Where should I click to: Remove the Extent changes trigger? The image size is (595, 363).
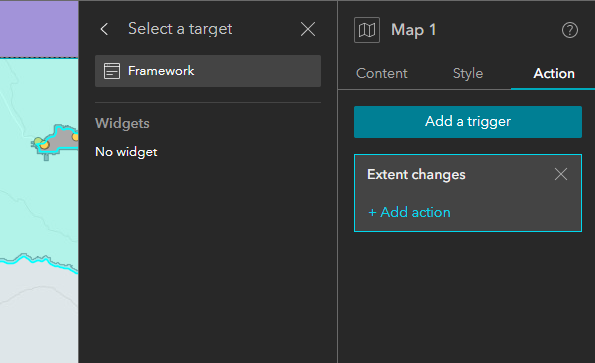tap(560, 174)
